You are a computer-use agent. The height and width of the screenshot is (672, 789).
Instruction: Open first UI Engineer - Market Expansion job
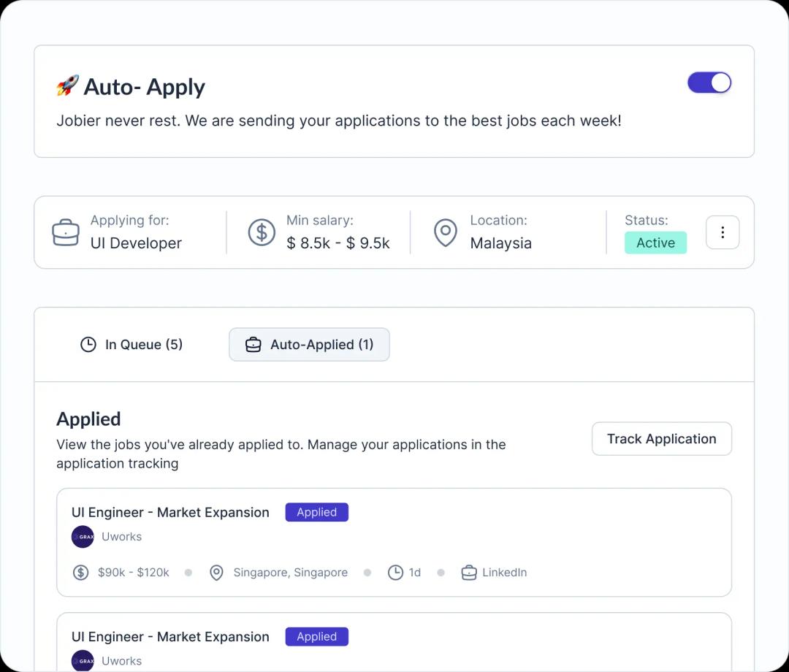click(x=170, y=513)
